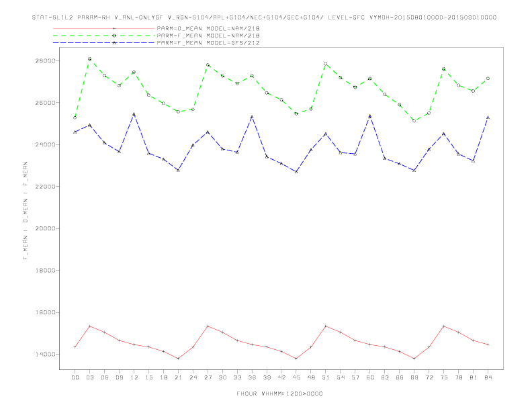Click the x-axis tick label 48
The width and height of the screenshot is (532, 411).
coord(311,377)
